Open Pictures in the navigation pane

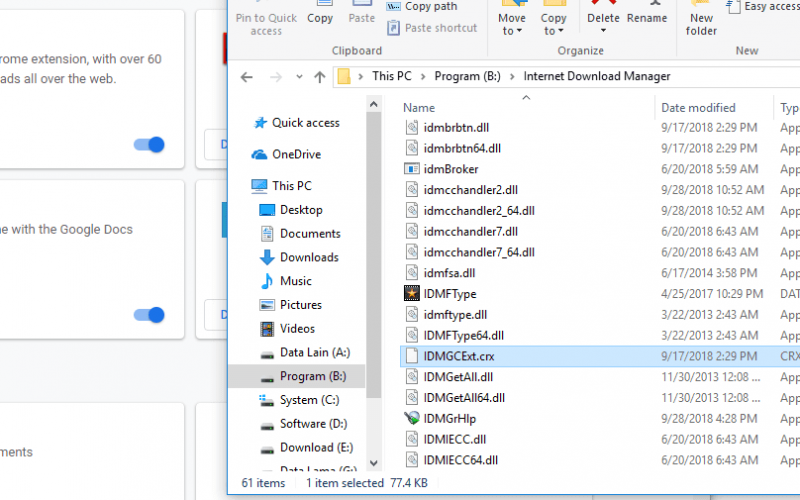(x=291, y=305)
